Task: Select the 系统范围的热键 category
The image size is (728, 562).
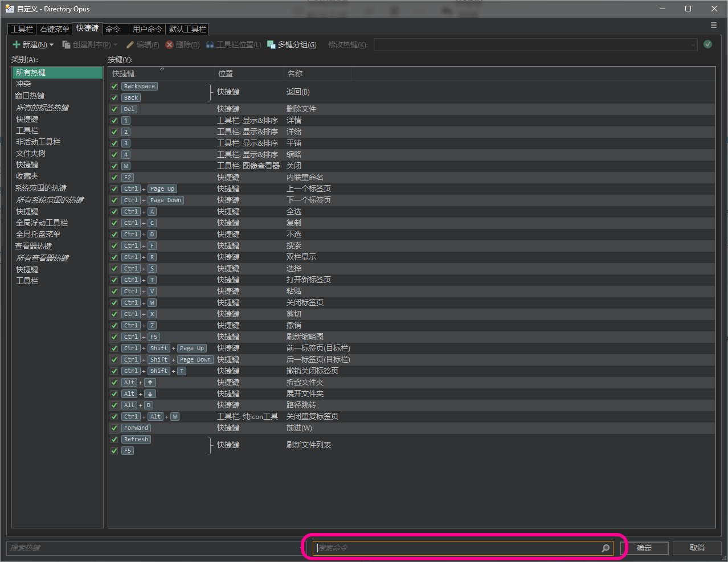Action: [41, 188]
